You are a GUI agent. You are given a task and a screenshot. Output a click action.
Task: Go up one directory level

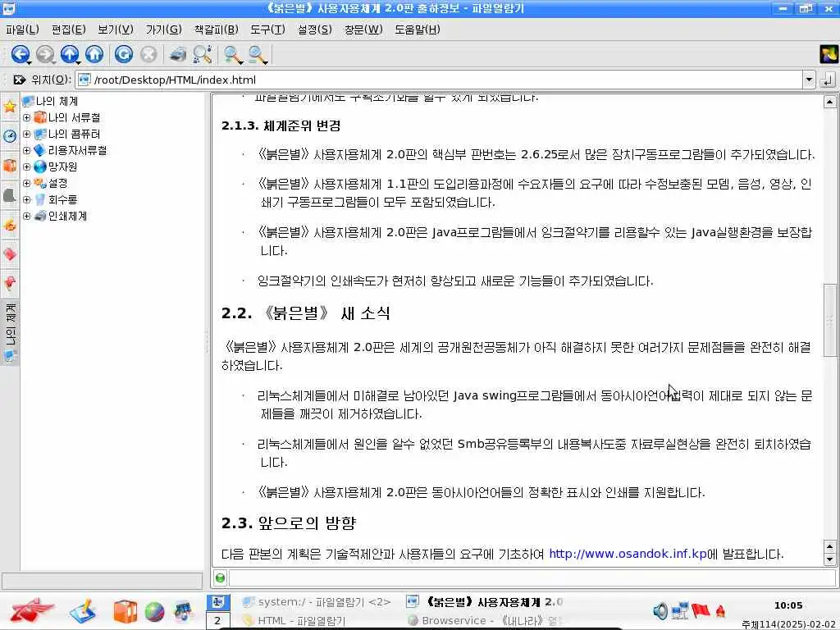[x=70, y=54]
